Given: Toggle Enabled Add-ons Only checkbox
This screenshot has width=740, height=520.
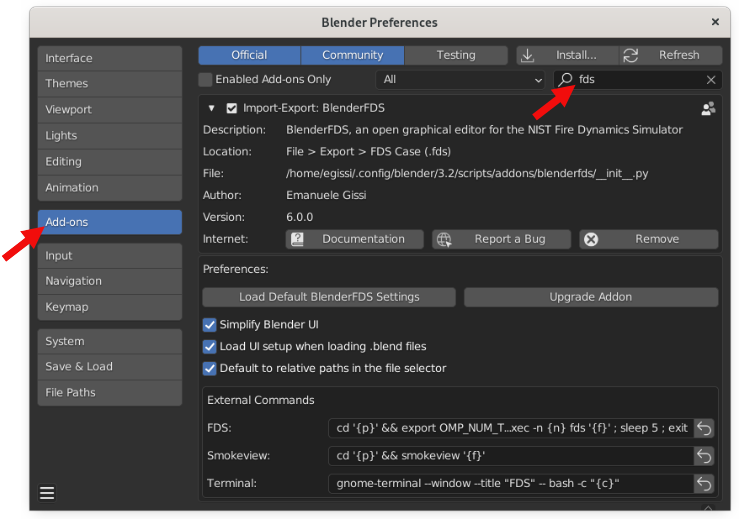Looking at the screenshot, I should pos(205,79).
